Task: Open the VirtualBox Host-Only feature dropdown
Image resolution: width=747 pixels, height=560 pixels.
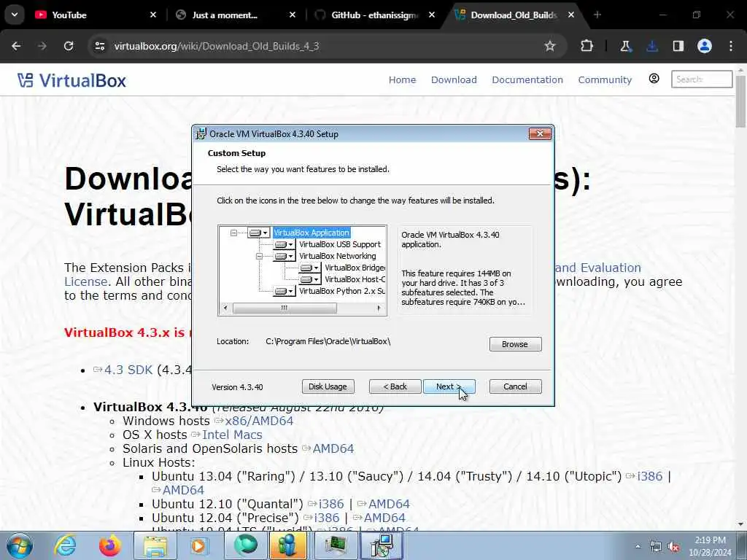Action: (309, 279)
